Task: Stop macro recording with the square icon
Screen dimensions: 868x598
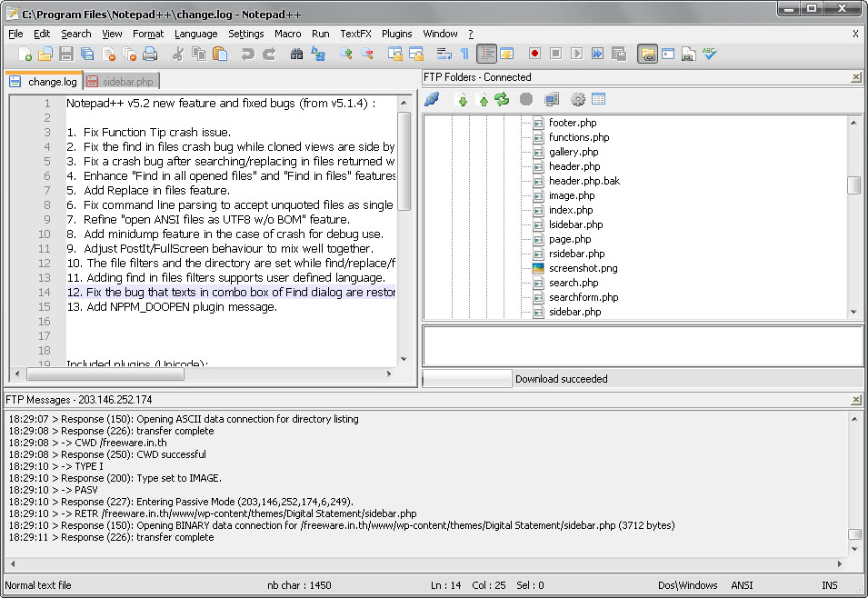Action: pyautogui.click(x=555, y=54)
